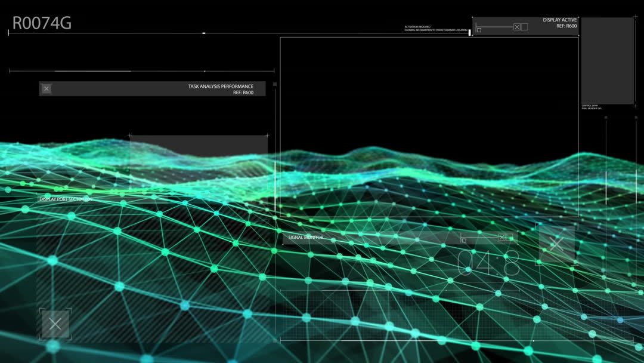Click the X box in Signal Monitor bar
Image resolution: width=644 pixels, height=363 pixels.
click(x=502, y=238)
